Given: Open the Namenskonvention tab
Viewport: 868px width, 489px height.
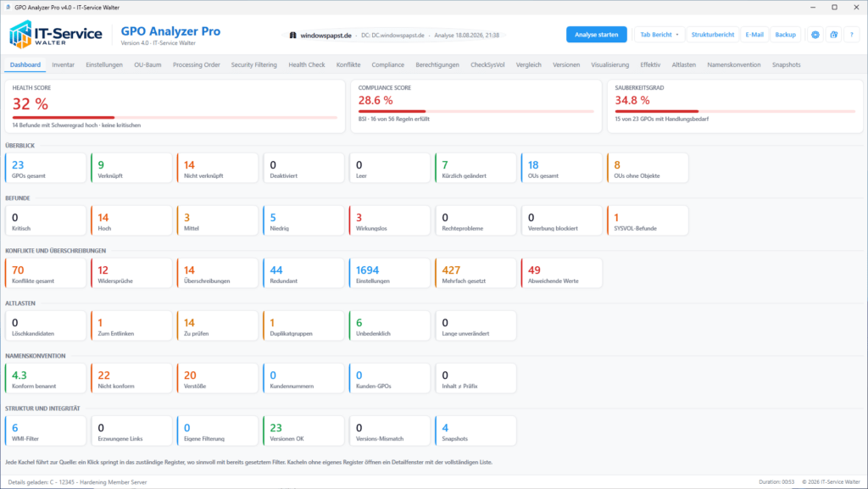Looking at the screenshot, I should [x=734, y=64].
